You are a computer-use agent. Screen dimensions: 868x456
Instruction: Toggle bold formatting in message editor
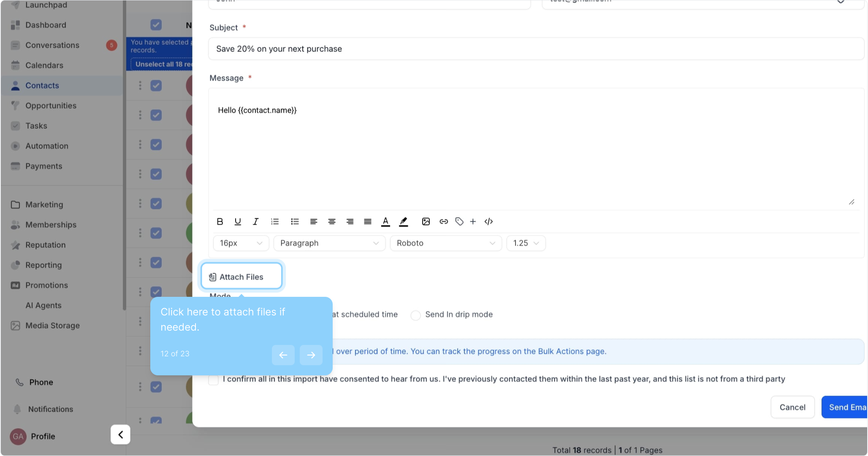point(220,222)
